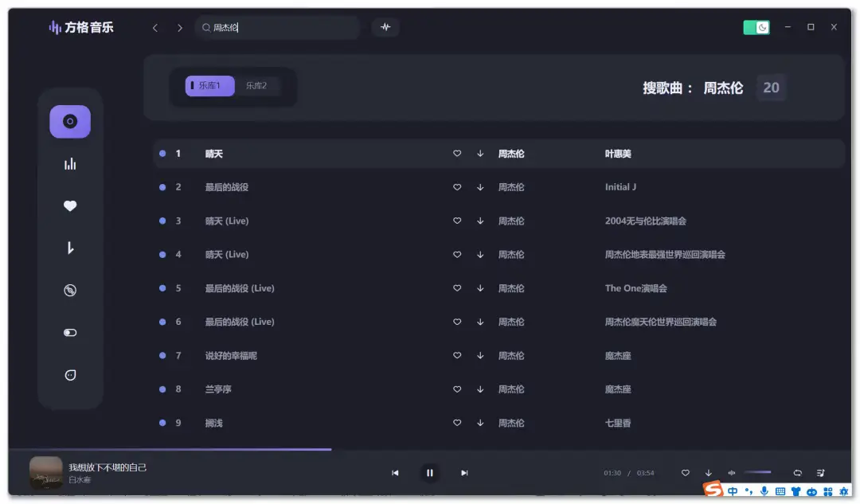Adjust the volume slider in player bar
This screenshot has width=860, height=504.
point(757,473)
